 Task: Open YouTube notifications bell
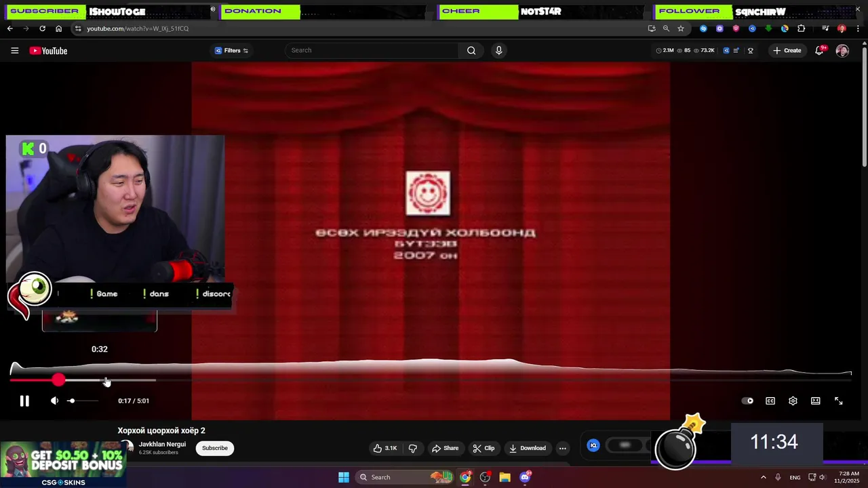[x=819, y=50]
